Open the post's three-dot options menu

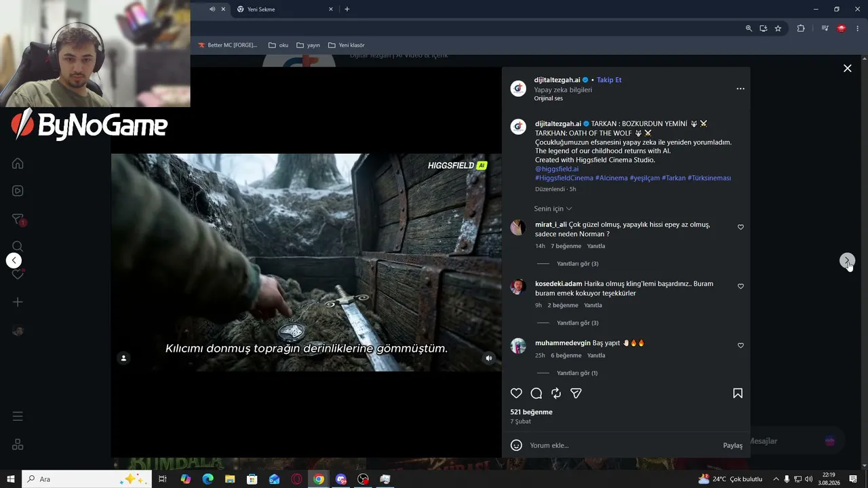(741, 89)
